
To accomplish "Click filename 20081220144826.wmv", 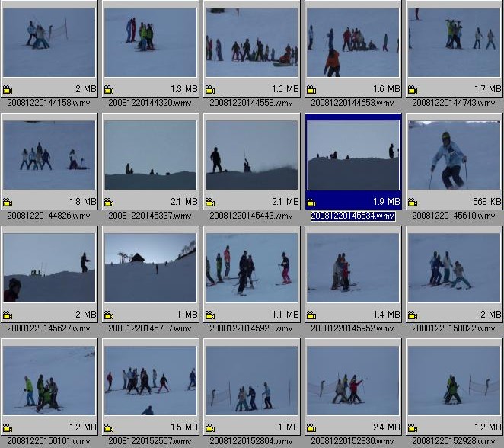I will pos(49,216).
